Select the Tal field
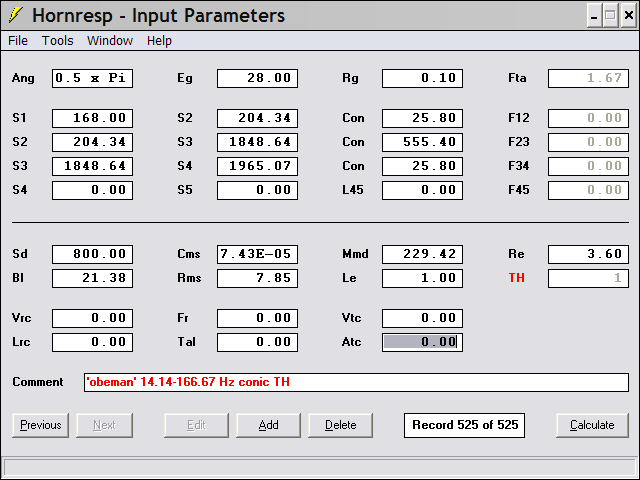The height and width of the screenshot is (480, 640). 258,342
